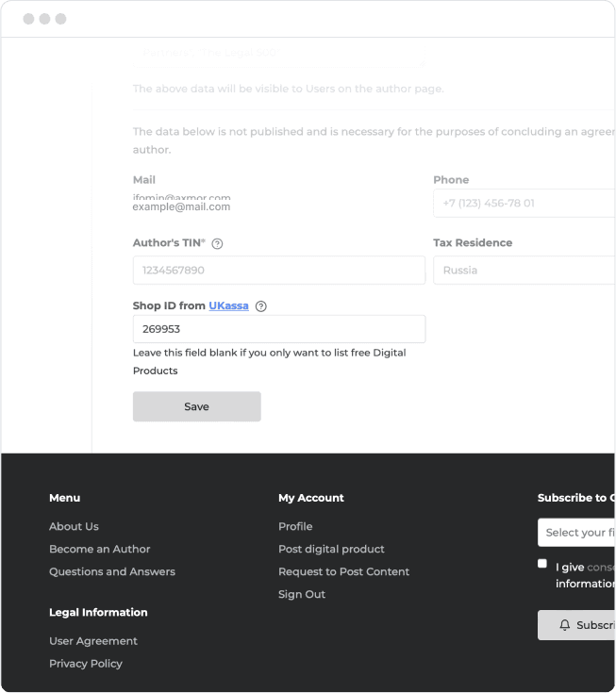Click into the Author's TIN field
The width and height of the screenshot is (616, 693).
tap(278, 270)
